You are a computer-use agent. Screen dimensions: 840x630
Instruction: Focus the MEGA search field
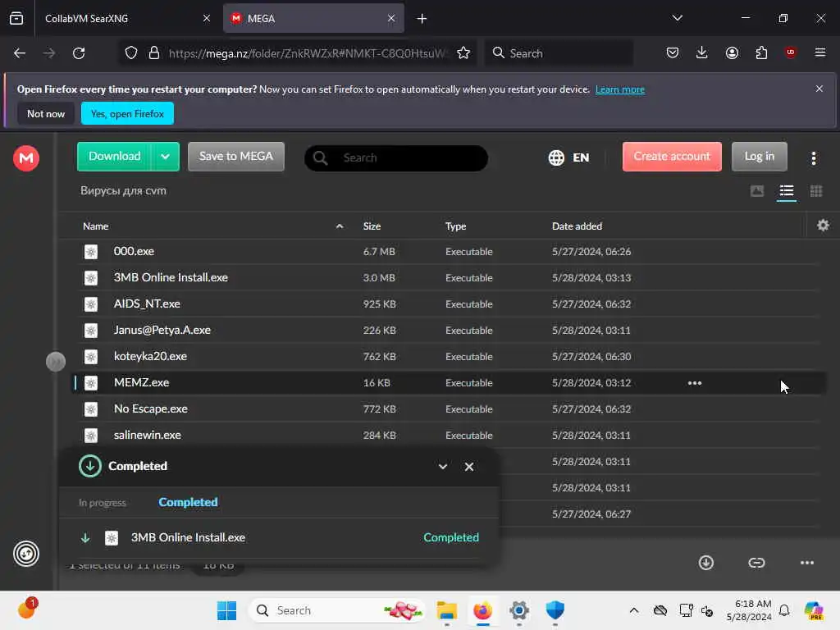coord(396,158)
